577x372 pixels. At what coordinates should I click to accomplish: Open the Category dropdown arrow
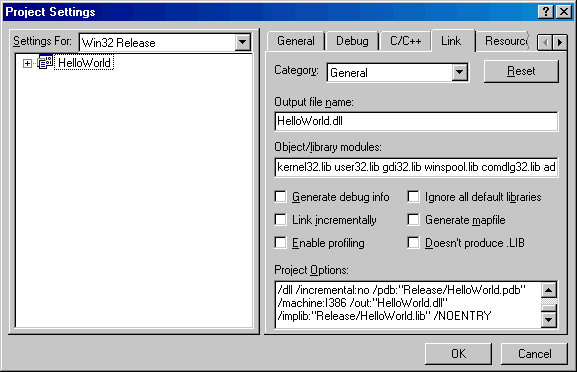[x=460, y=72]
